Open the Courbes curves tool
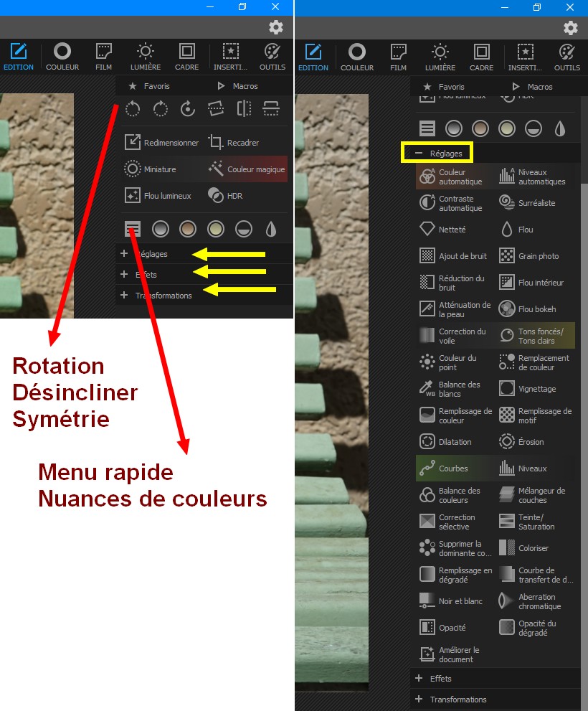 click(x=455, y=468)
